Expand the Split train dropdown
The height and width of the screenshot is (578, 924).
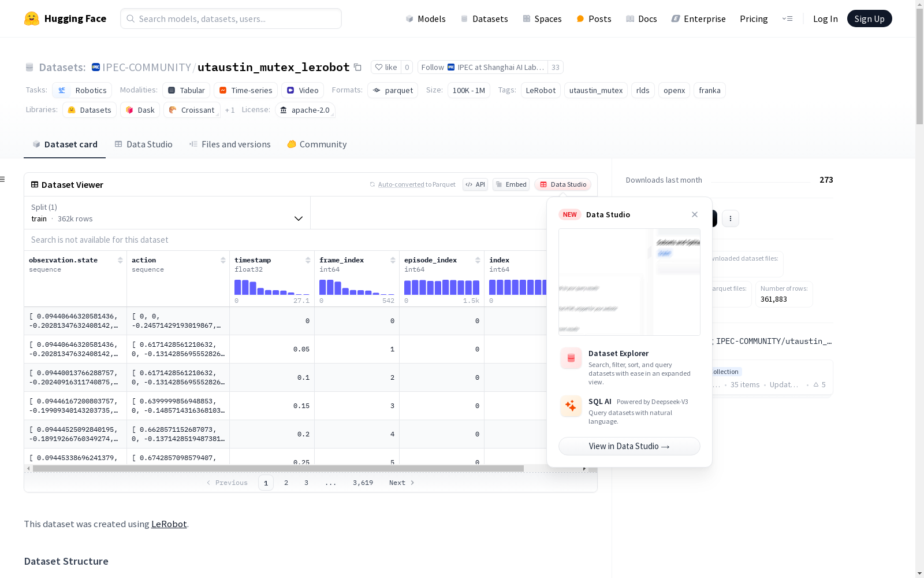[x=167, y=213]
